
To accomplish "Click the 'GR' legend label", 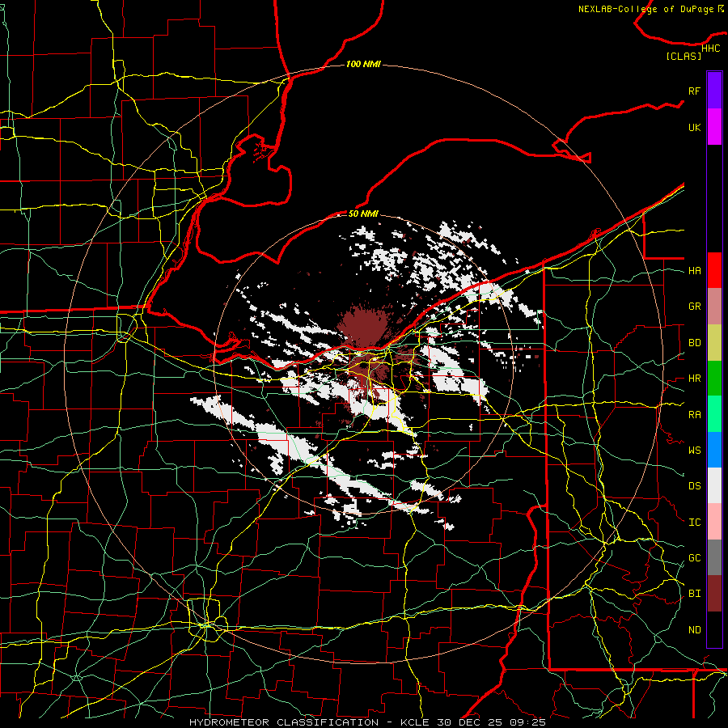I will pos(695,307).
